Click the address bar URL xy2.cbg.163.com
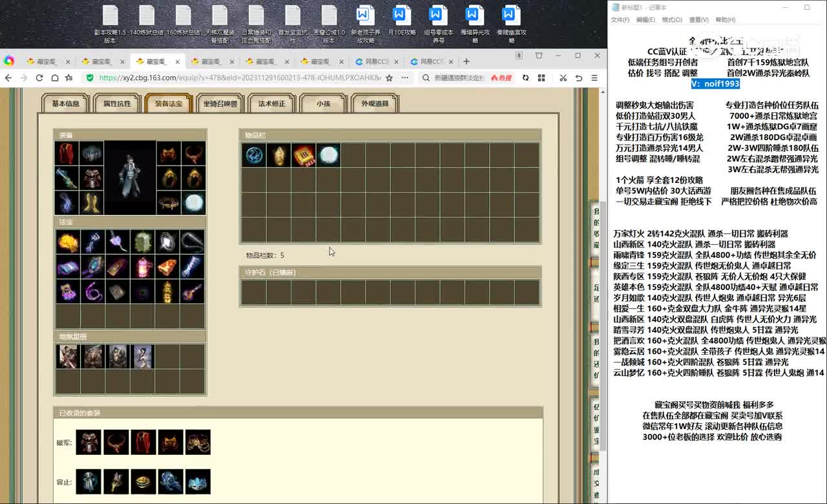 point(240,78)
